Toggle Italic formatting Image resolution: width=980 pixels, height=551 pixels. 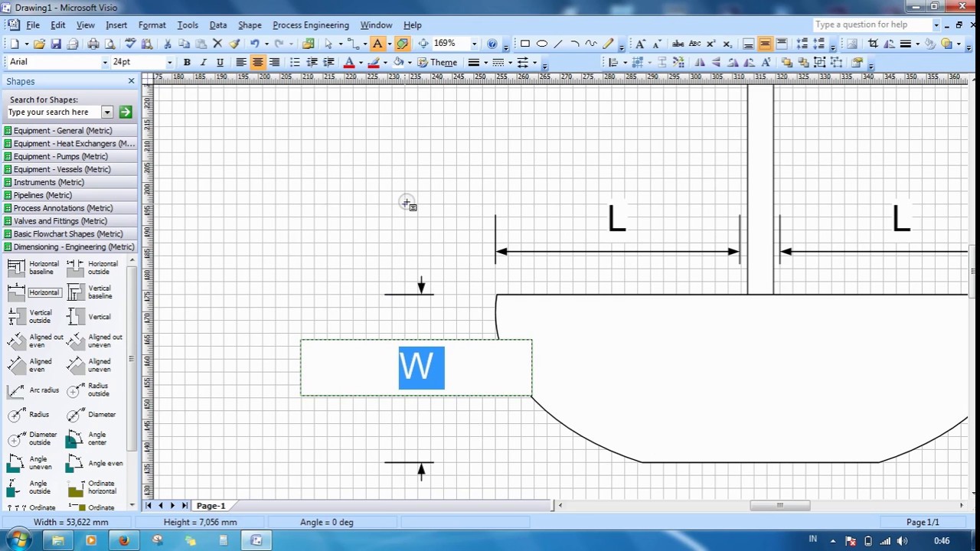(204, 62)
